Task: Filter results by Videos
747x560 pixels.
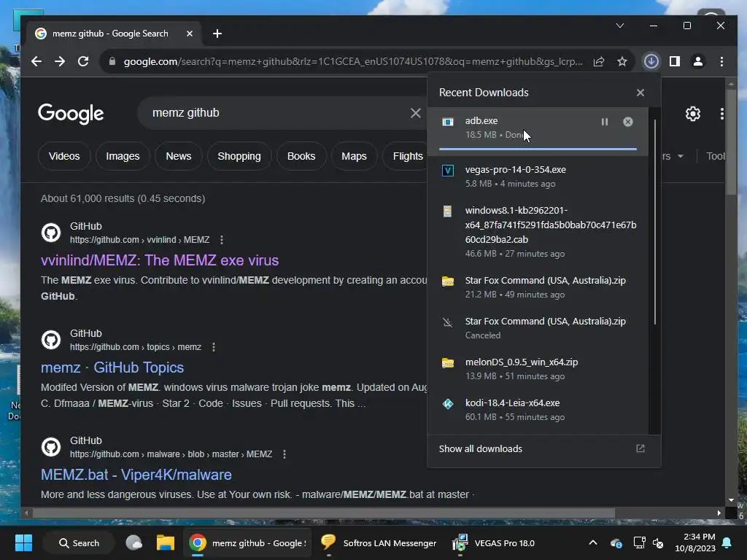Action: pyautogui.click(x=64, y=156)
